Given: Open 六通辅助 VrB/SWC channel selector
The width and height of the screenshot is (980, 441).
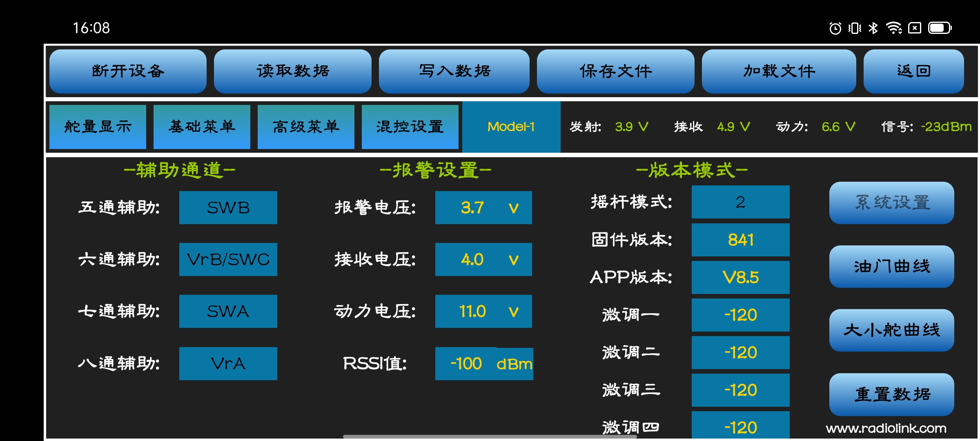Looking at the screenshot, I should 228,260.
